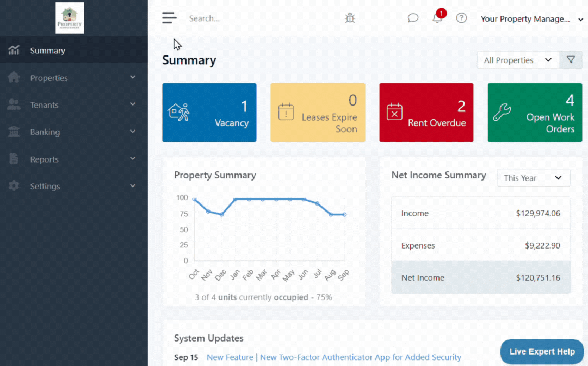The image size is (588, 366).
Task: Click the filter funnel icon
Action: coord(571,60)
